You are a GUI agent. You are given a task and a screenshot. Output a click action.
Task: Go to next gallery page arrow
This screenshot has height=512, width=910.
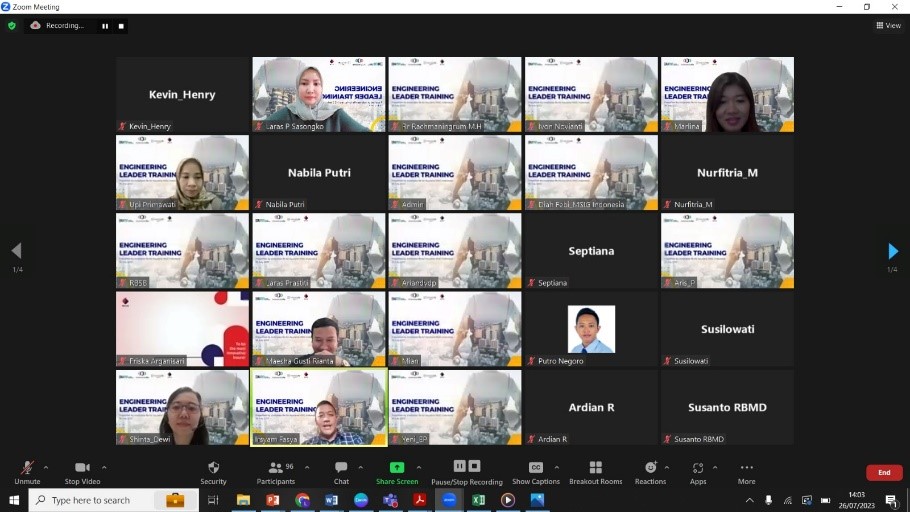tap(893, 251)
